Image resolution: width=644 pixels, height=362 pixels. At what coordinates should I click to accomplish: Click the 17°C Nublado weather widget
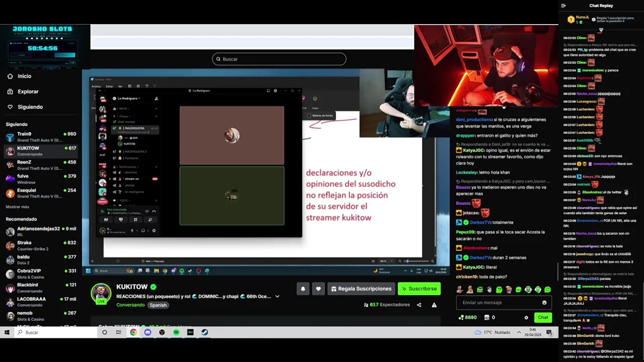(492, 332)
